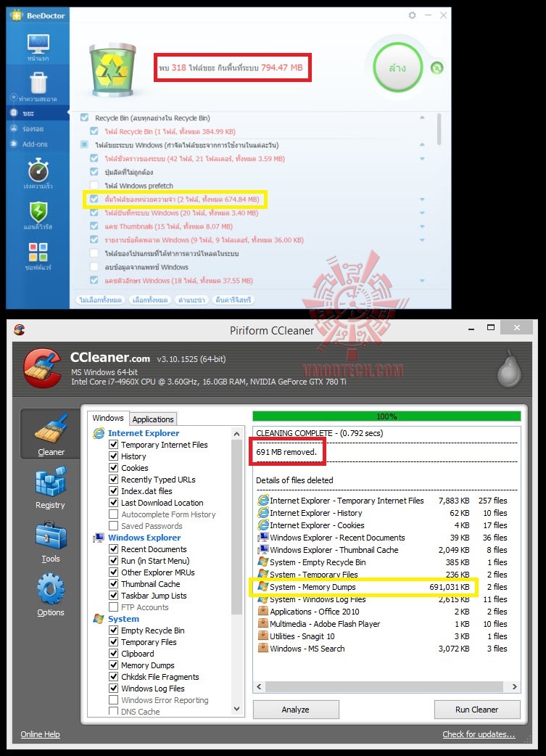This screenshot has height=756, width=546.
Task: Click CCleaner green 100% progress bar
Action: pyautogui.click(x=386, y=416)
